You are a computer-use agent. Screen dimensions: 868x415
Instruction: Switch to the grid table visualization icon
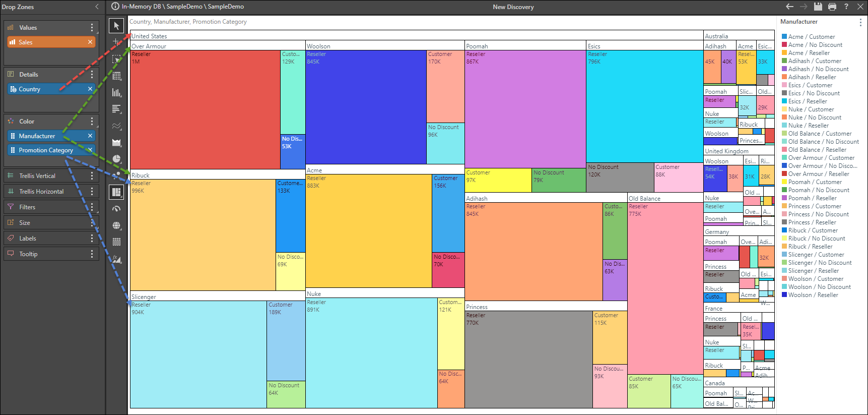[x=117, y=76]
